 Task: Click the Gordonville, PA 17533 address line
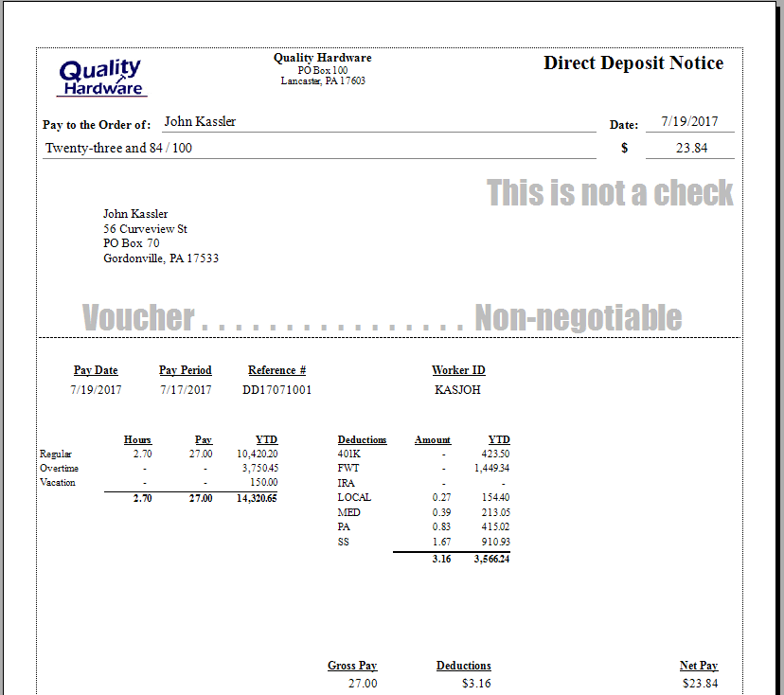coord(160,258)
